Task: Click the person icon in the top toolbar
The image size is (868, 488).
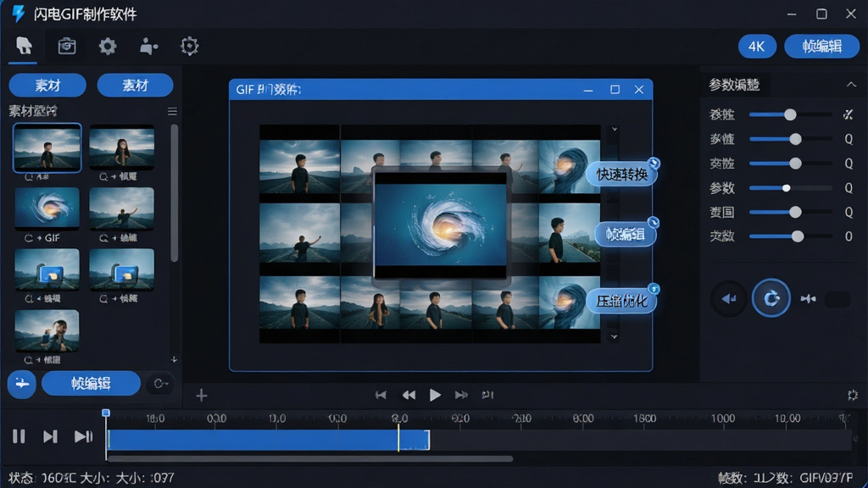Action: point(148,47)
